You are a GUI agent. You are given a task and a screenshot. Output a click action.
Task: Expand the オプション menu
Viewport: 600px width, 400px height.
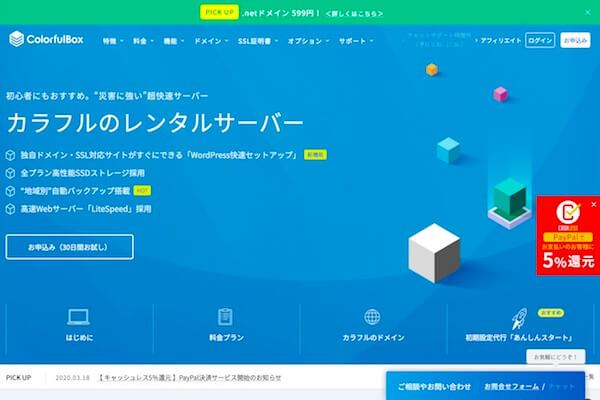pos(308,41)
